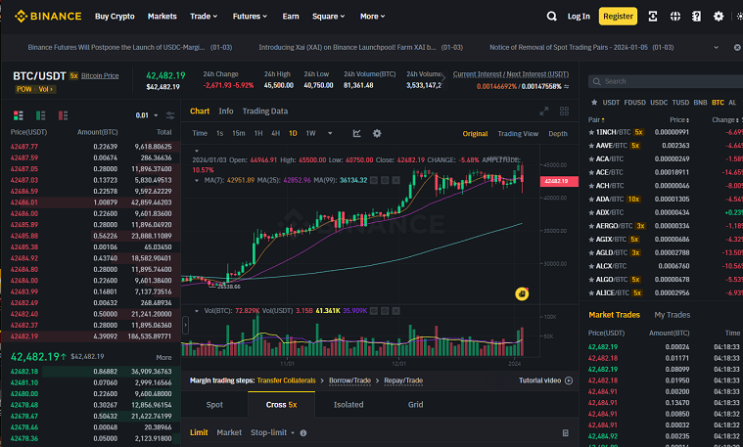Screen dimensions: 743x447
Task: Show buy orders only view
Action: point(41,115)
